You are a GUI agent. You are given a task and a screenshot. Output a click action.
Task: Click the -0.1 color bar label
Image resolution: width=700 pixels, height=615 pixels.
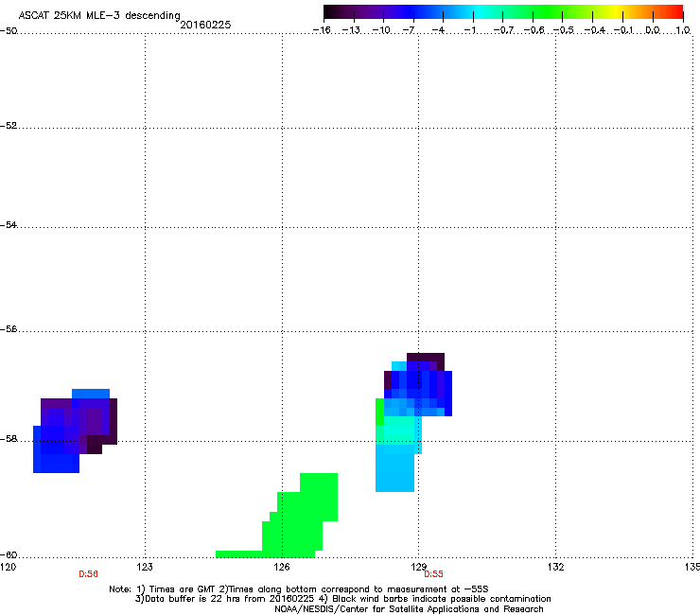(x=623, y=30)
